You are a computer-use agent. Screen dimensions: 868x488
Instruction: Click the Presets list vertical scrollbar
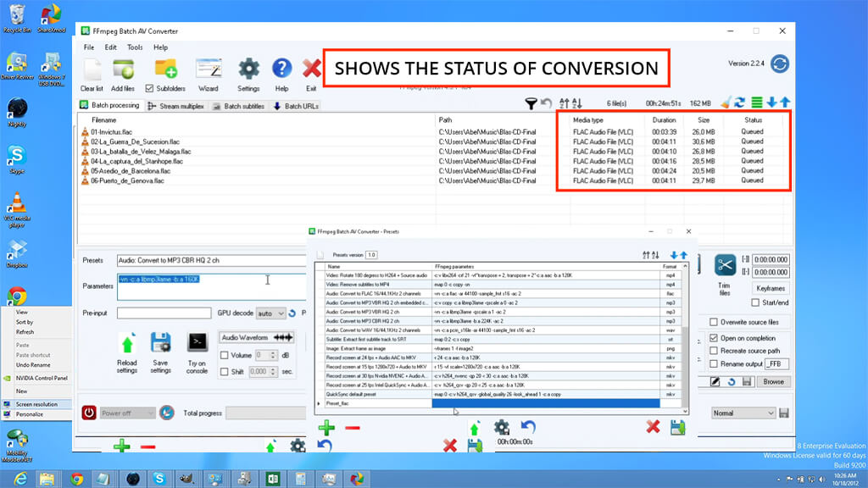point(685,339)
